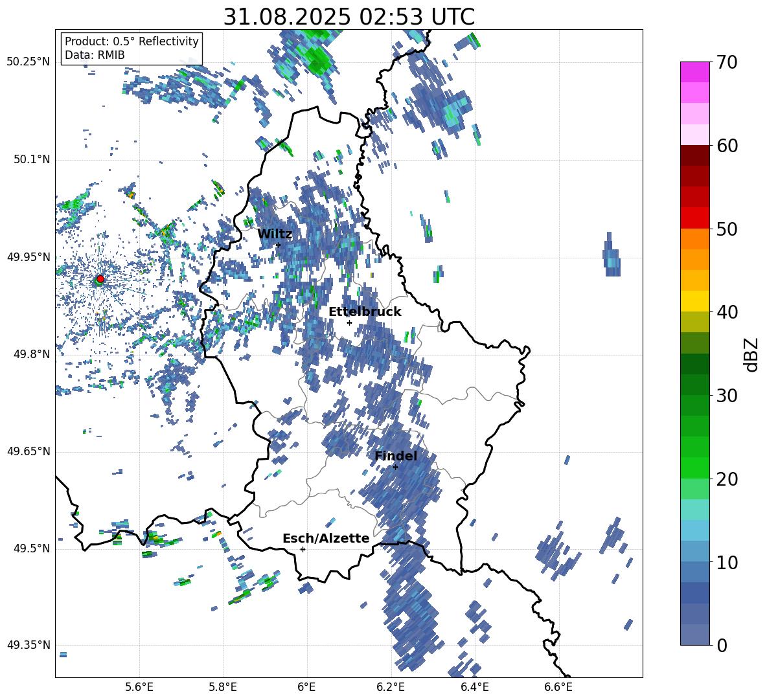The width and height of the screenshot is (767, 700).
Task: Pick the magenta top colorbar segment
Action: coord(694,72)
